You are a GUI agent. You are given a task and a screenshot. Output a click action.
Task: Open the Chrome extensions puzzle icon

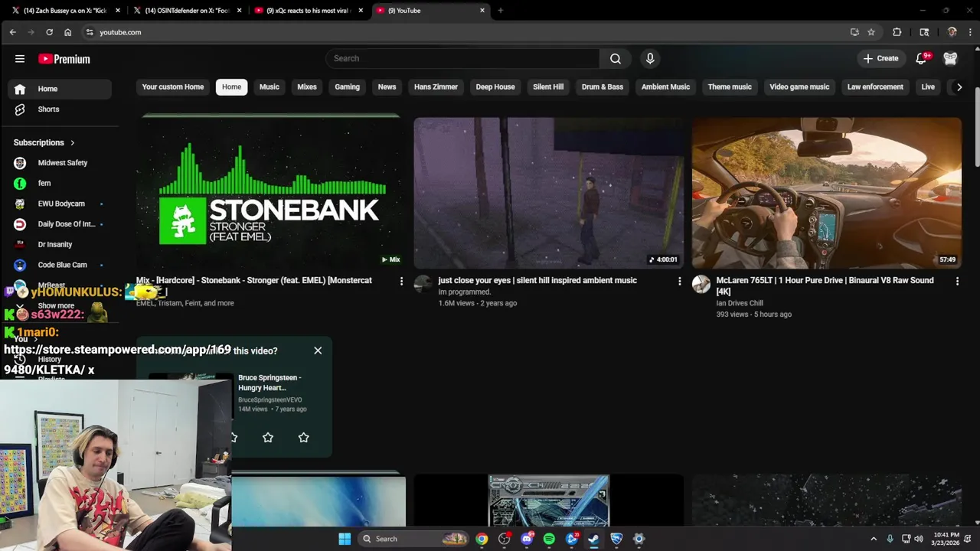pyautogui.click(x=897, y=32)
